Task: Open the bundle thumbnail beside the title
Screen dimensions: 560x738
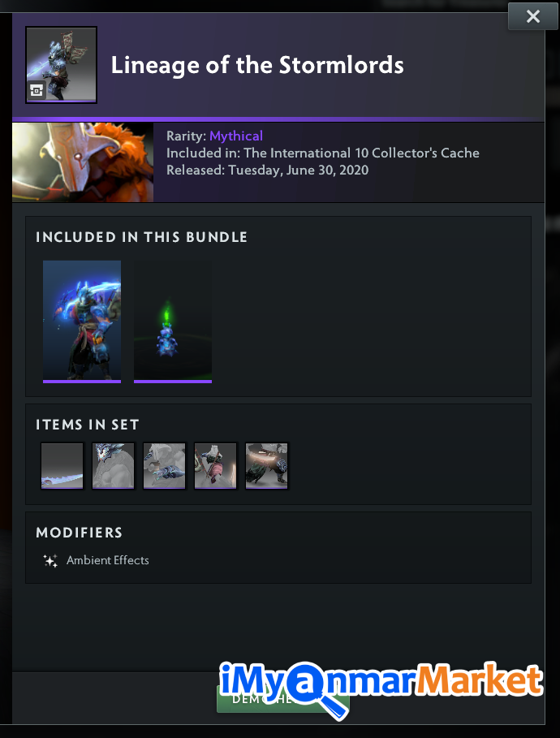Action: point(61,65)
